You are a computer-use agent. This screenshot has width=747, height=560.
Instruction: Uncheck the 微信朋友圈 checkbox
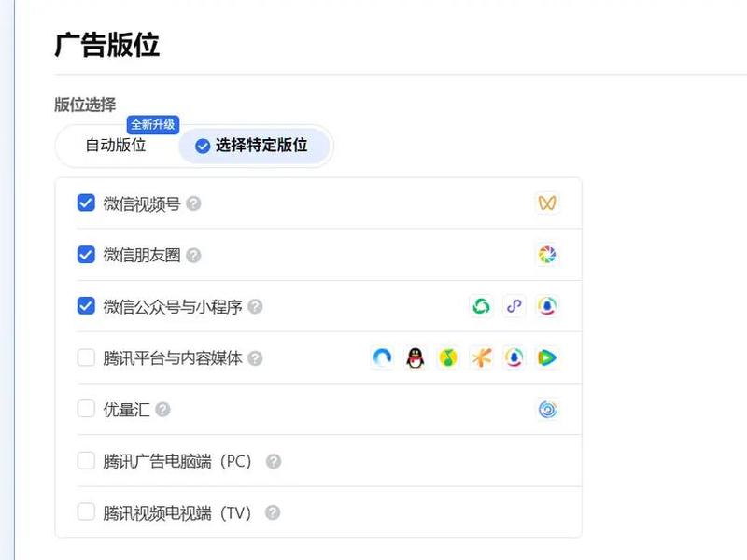[86, 255]
